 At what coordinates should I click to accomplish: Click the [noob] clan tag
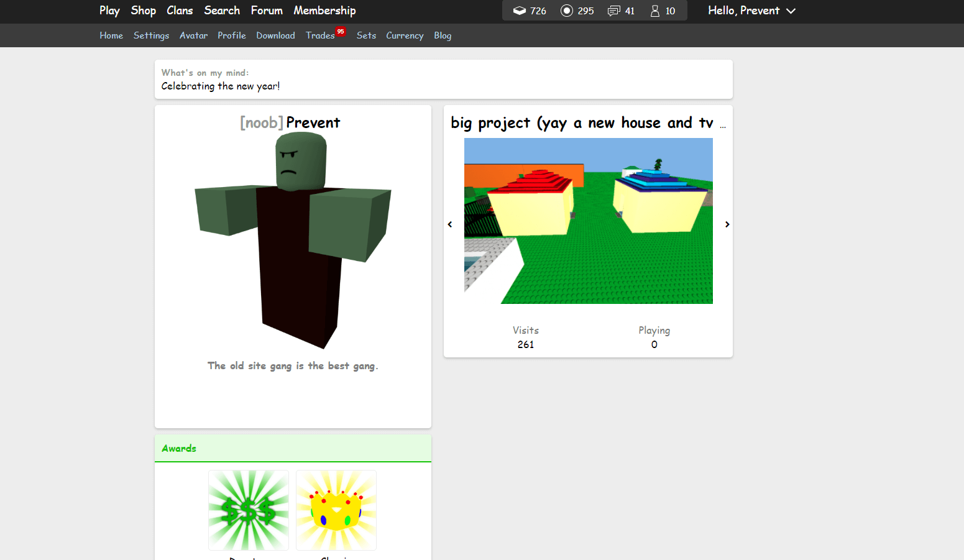(x=262, y=123)
